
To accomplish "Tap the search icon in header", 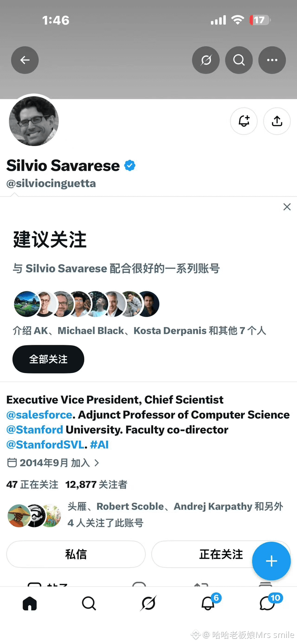I will click(x=239, y=60).
